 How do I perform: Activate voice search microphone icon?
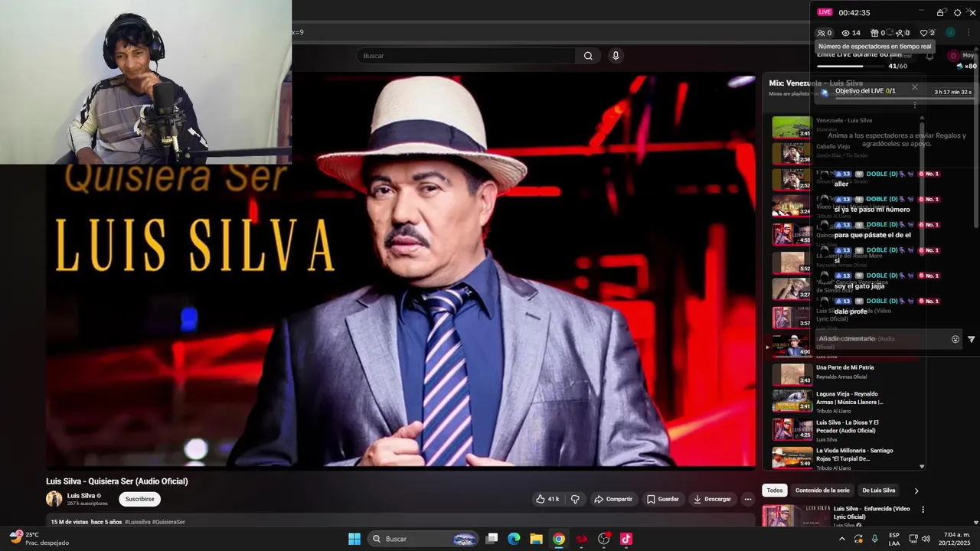(x=616, y=56)
